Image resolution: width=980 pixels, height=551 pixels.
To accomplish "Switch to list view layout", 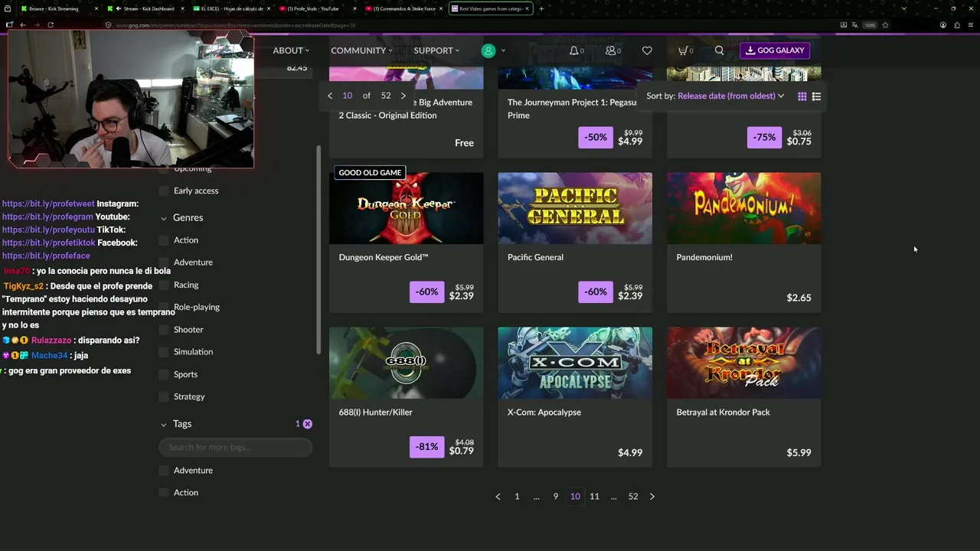I will (x=816, y=96).
